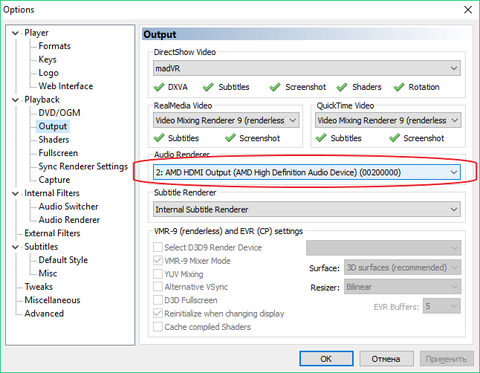Toggle the VMR-9 Mixer Mode checkbox
Image resolution: width=480 pixels, height=373 pixels.
tap(158, 261)
